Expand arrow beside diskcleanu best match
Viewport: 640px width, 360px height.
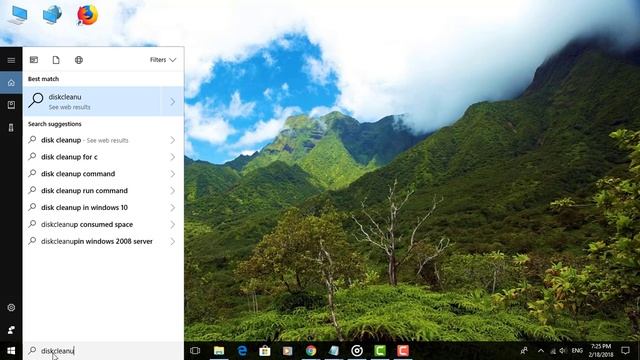click(172, 101)
